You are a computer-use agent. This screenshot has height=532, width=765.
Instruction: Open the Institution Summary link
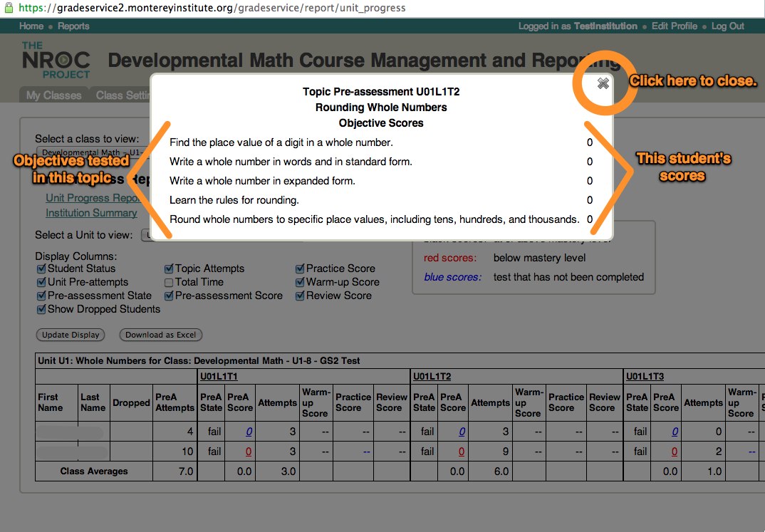coord(91,213)
